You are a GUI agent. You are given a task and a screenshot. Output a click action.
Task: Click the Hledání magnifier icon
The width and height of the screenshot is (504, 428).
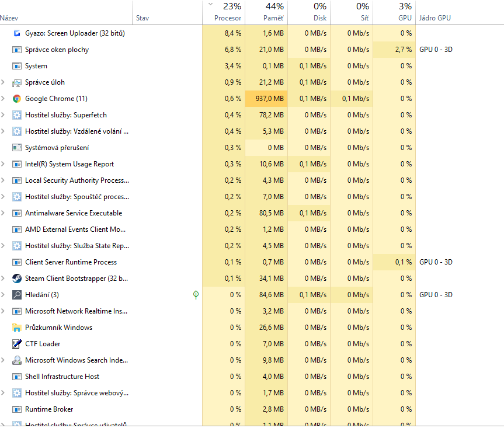click(17, 295)
